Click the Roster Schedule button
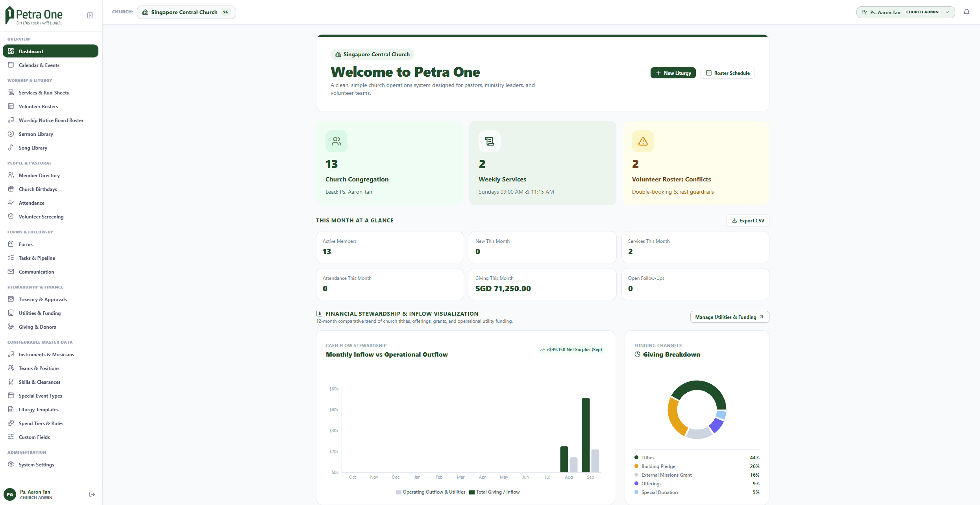980x505 pixels. tap(728, 73)
